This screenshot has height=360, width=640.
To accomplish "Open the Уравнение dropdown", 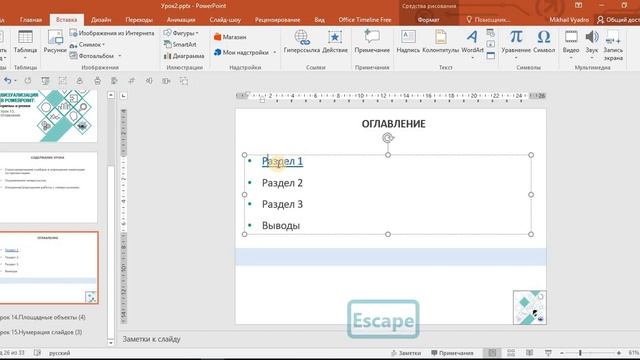I will pos(516,58).
